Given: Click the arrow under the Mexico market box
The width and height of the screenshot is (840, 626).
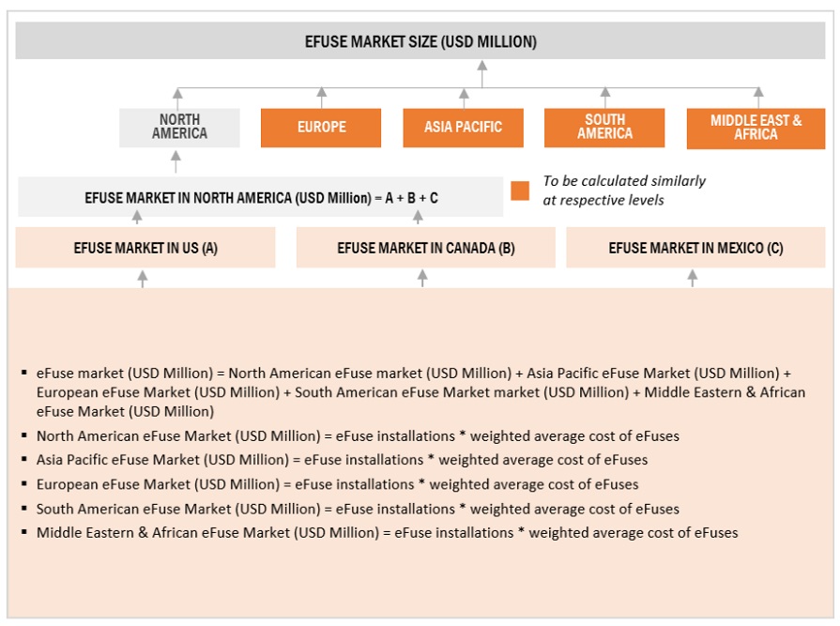Looking at the screenshot, I should [693, 278].
